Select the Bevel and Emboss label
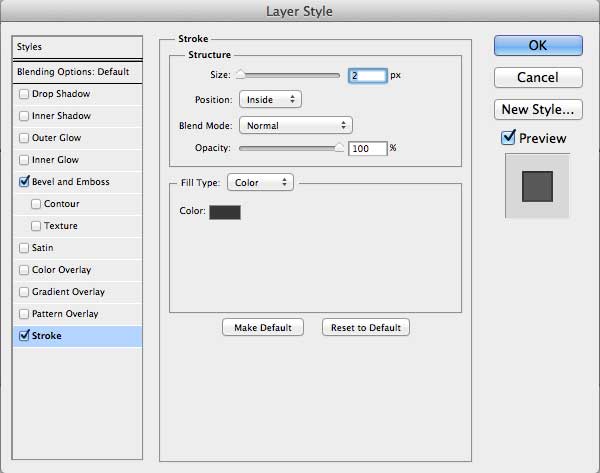This screenshot has width=600, height=473. 71,182
